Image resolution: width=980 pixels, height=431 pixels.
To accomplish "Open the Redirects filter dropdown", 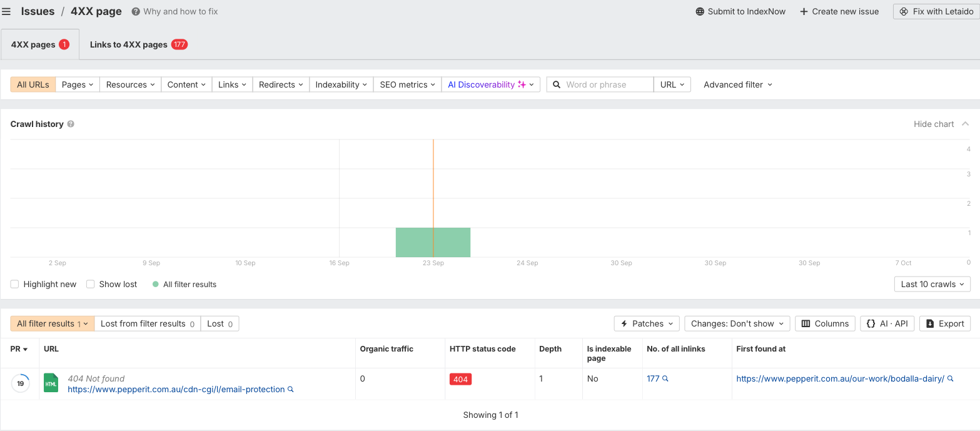I will [x=281, y=84].
